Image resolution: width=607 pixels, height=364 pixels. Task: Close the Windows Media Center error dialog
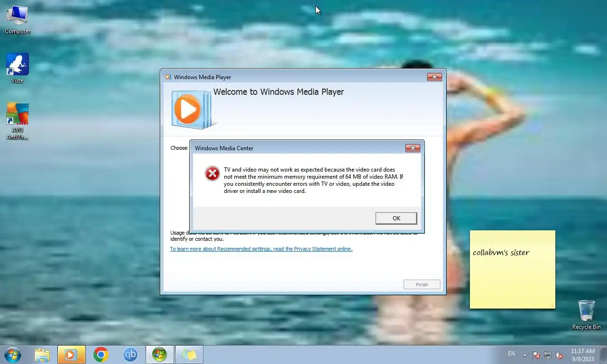pyautogui.click(x=413, y=148)
